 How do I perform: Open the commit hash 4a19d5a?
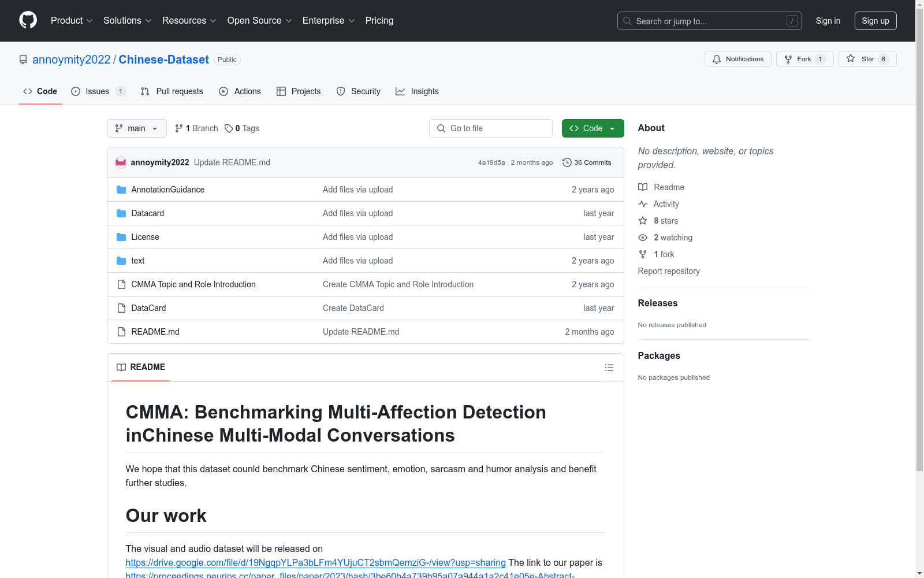coord(491,162)
